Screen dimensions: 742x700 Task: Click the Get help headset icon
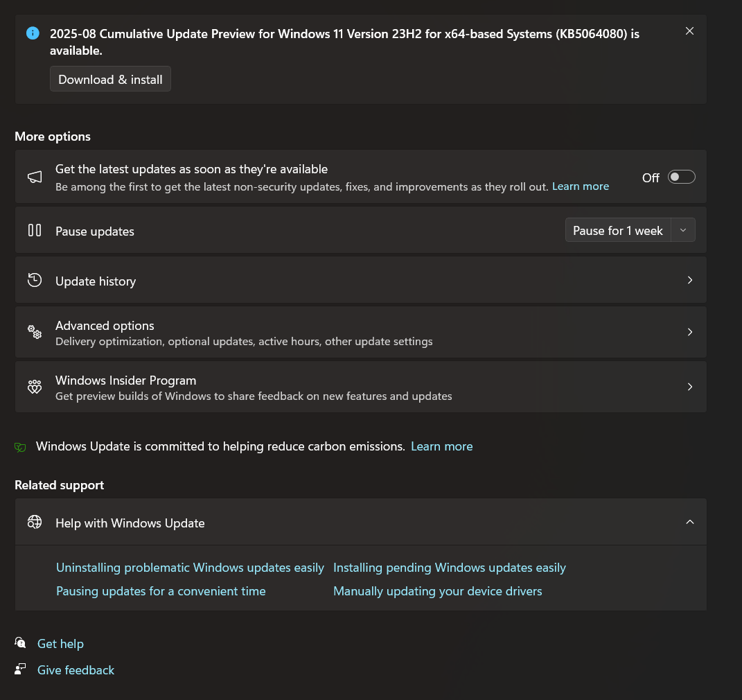pyautogui.click(x=20, y=642)
